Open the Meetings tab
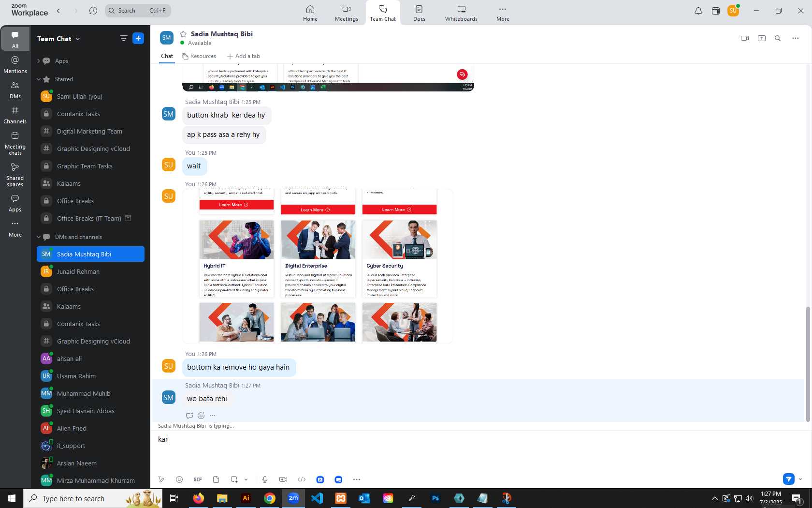Screen dimensions: 812x508 click(347, 13)
